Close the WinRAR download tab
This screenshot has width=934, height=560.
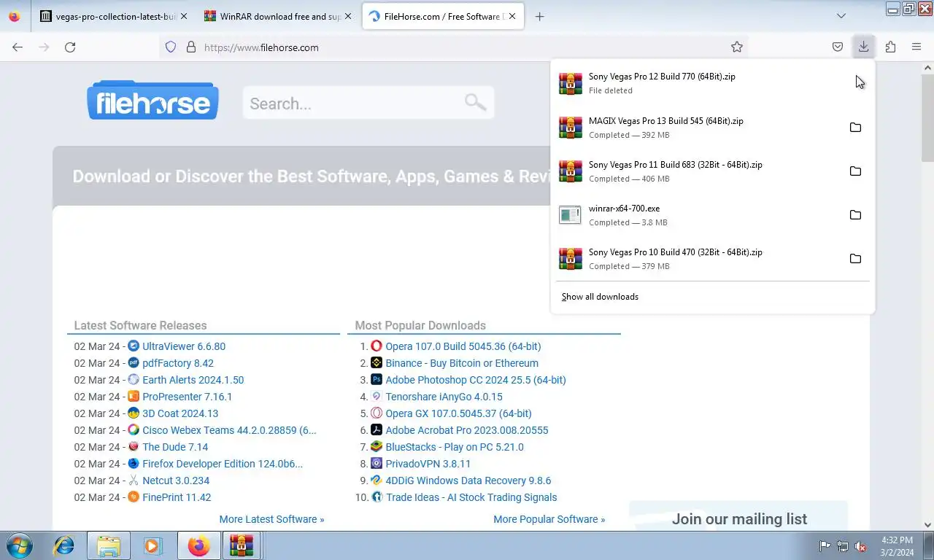347,16
